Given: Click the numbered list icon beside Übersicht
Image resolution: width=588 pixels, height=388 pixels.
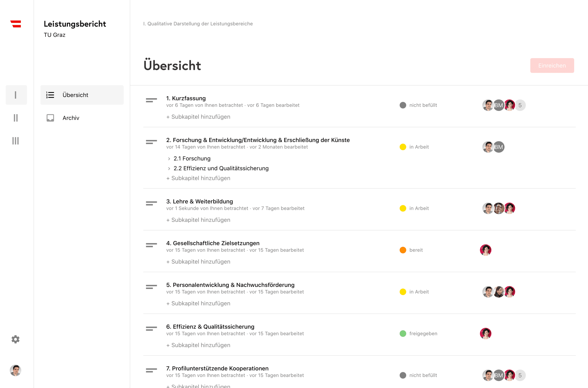Looking at the screenshot, I should (50, 95).
